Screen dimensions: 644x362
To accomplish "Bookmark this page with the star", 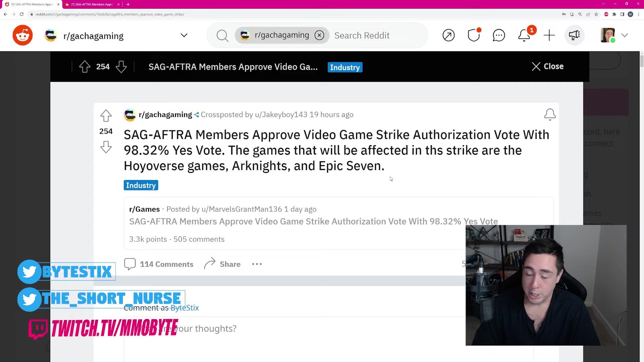I will pyautogui.click(x=596, y=14).
